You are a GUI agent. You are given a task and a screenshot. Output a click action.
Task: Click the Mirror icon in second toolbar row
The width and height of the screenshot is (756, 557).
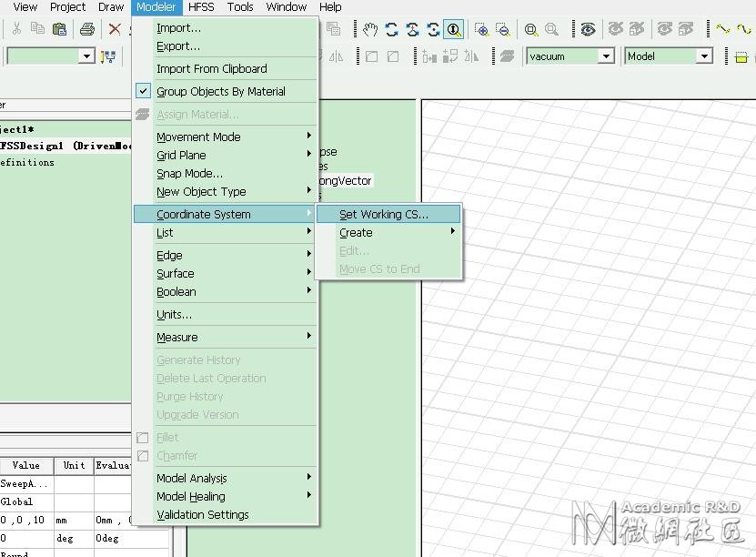(336, 57)
